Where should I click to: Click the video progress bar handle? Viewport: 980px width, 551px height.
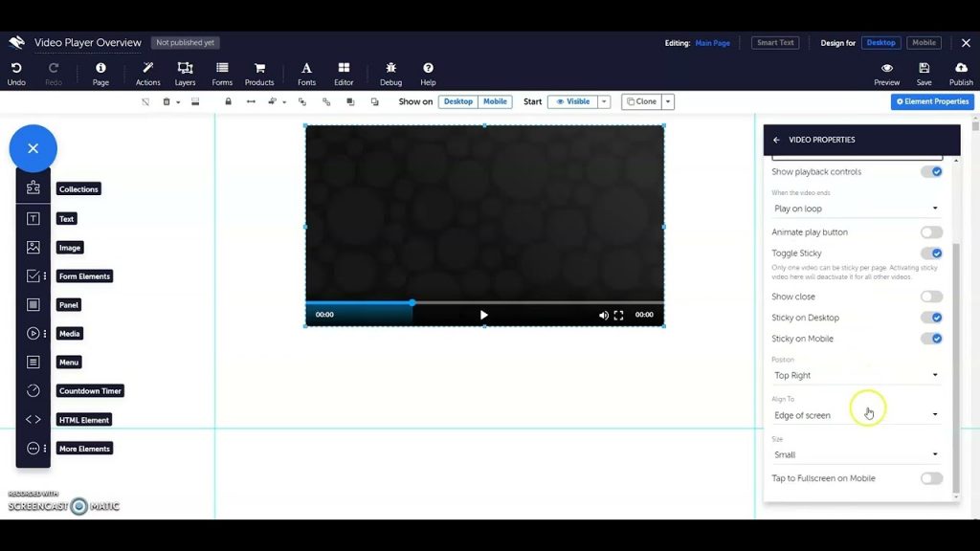412,302
